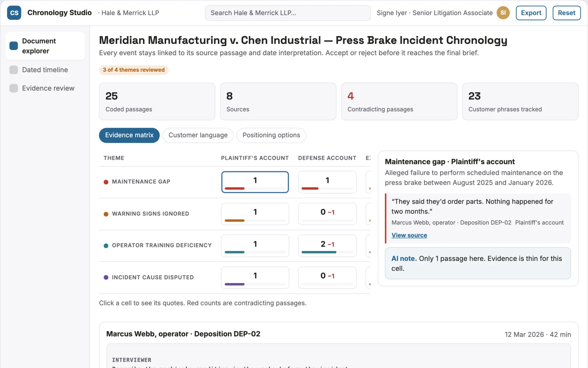The width and height of the screenshot is (588, 368).
Task: Click the PLAINTIFF'S ACCOUNT column header
Action: (x=255, y=158)
